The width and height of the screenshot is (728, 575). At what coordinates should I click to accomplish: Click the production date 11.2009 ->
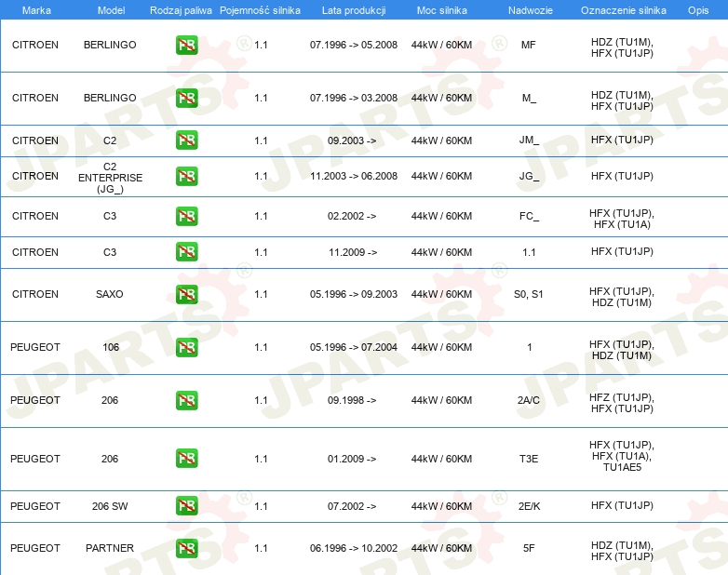[353, 252]
